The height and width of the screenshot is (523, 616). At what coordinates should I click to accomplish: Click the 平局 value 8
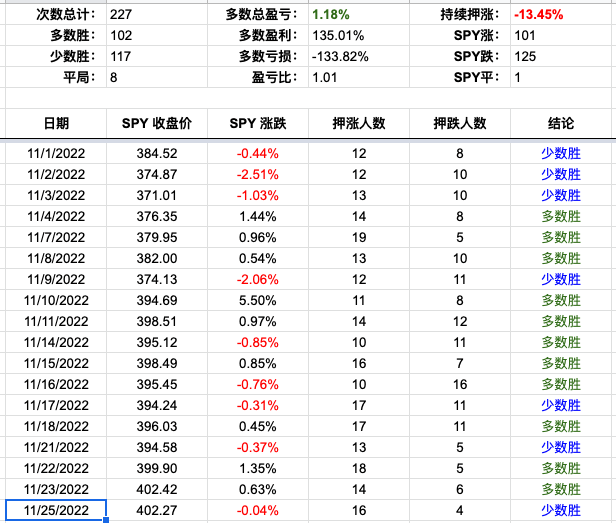tap(157, 77)
